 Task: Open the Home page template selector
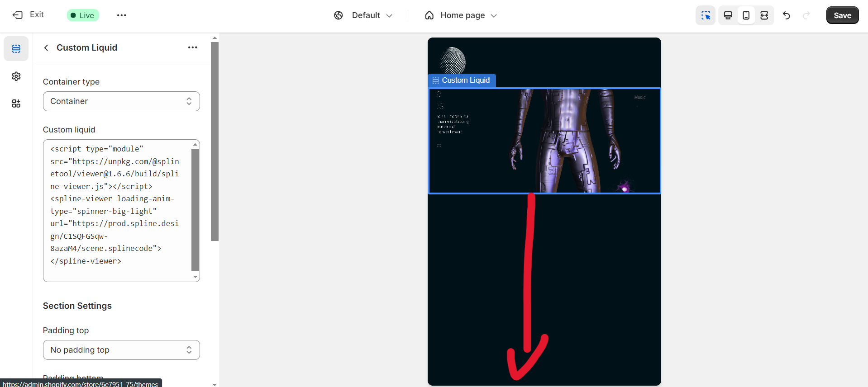point(461,15)
